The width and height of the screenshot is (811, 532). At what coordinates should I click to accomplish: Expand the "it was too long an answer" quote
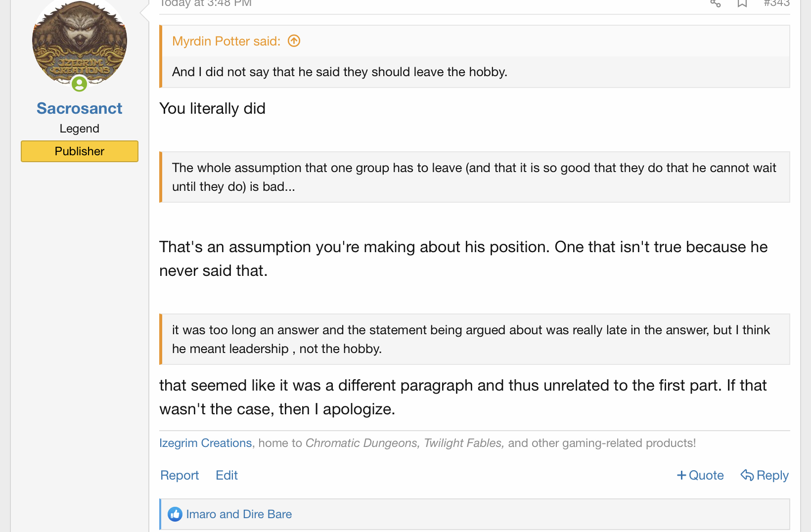point(474,339)
